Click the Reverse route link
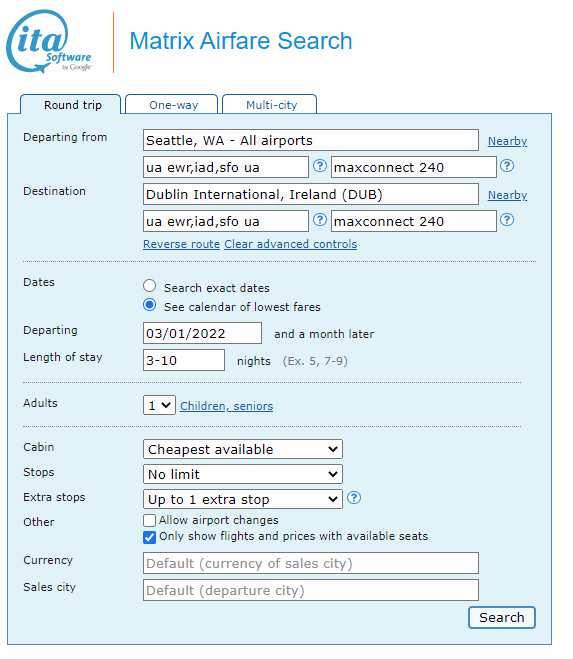This screenshot has width=573, height=659. click(182, 244)
